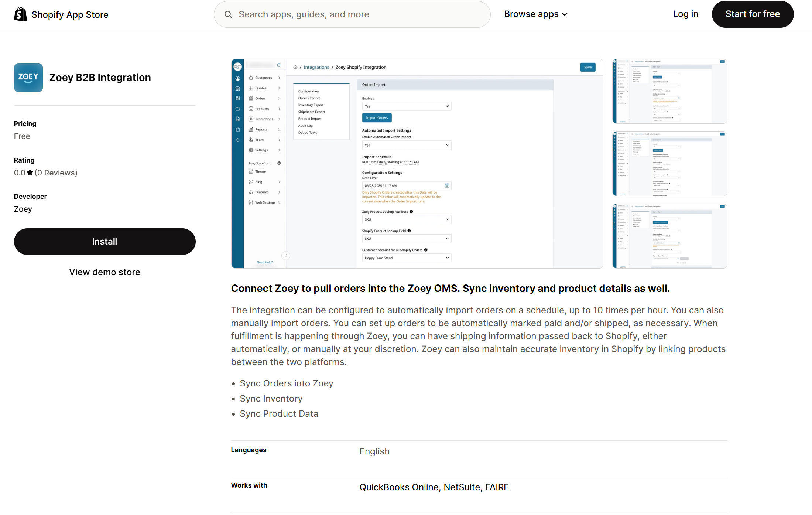Click the Zoey app logo icon

coord(28,78)
